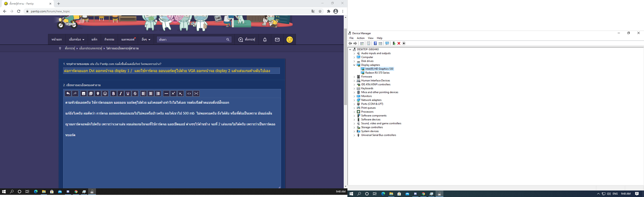Screen dimensions: 644x197
Task: Reload page with Chrome refresh button
Action: point(19,11)
